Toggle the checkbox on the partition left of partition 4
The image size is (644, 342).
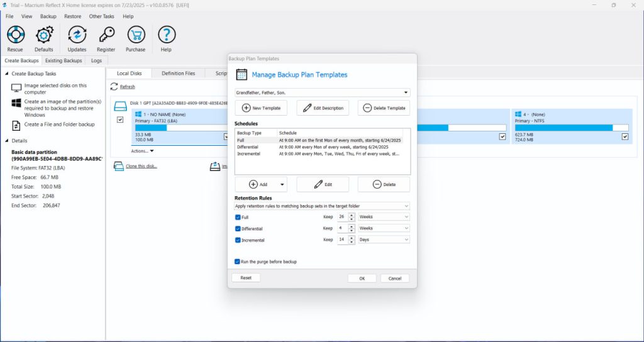coord(502,136)
